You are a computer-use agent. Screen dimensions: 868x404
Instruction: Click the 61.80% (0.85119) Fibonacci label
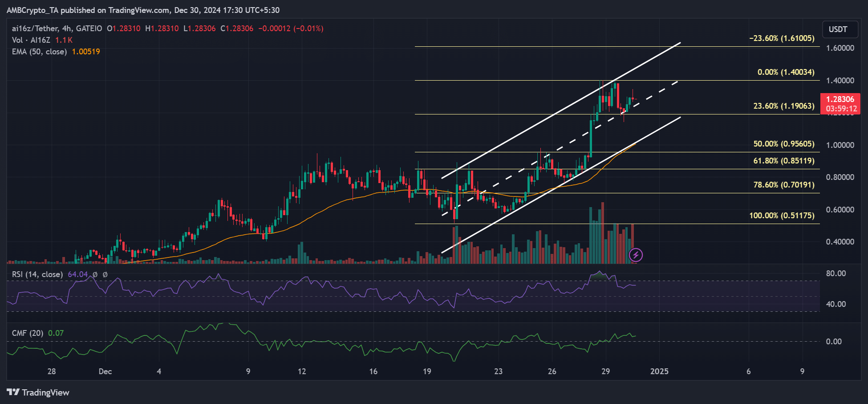point(784,161)
